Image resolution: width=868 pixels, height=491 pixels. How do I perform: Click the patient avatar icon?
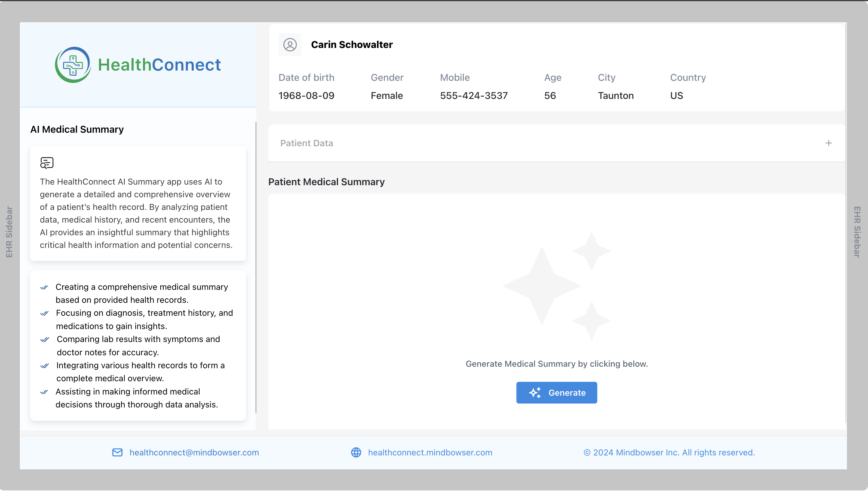click(290, 45)
